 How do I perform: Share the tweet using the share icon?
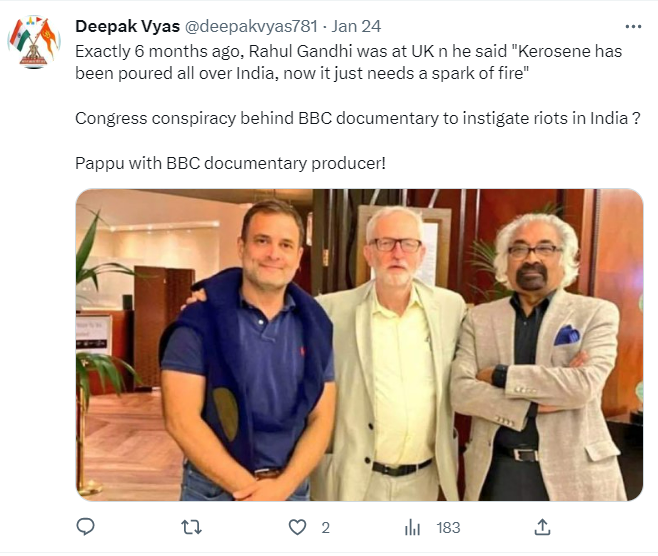coord(544,527)
